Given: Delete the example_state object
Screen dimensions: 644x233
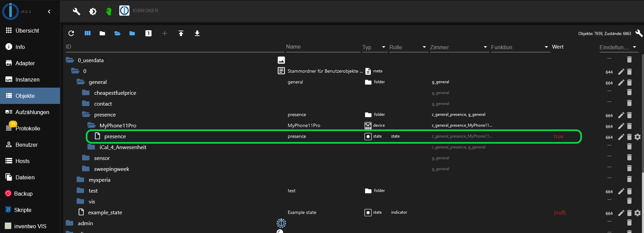Looking at the screenshot, I should point(629,213).
